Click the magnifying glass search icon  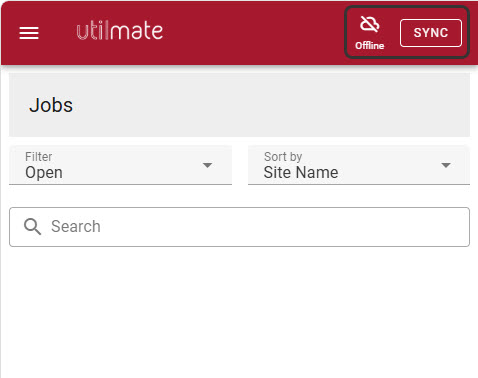(x=33, y=227)
